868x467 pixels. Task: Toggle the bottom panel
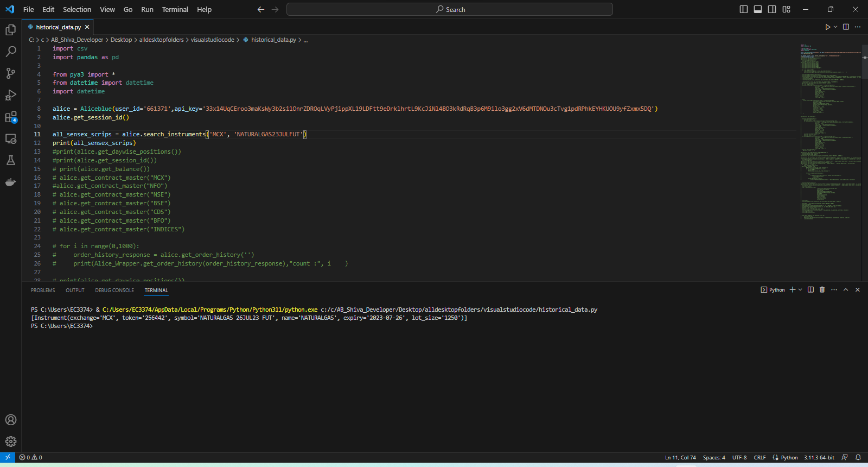click(x=758, y=9)
